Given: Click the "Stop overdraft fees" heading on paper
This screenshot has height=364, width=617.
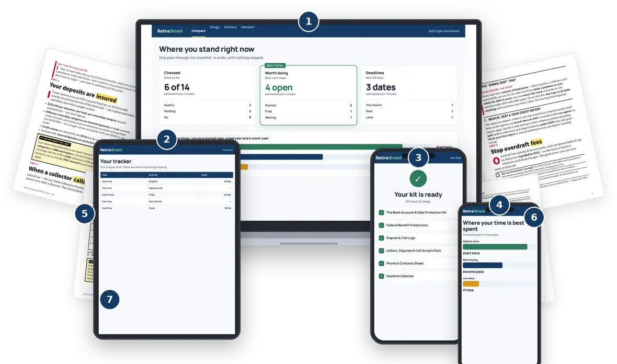Looking at the screenshot, I should (x=516, y=146).
